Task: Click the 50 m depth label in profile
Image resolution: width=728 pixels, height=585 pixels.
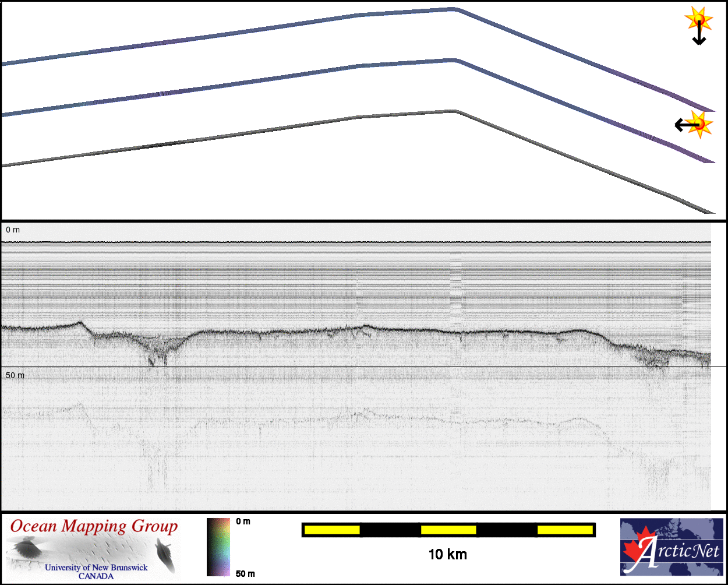Action: tap(15, 375)
